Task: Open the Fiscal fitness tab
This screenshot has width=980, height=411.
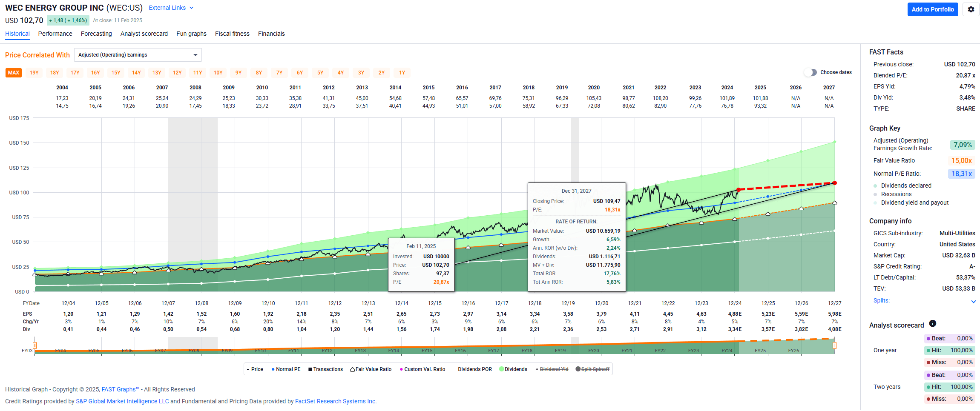Action: (x=232, y=34)
